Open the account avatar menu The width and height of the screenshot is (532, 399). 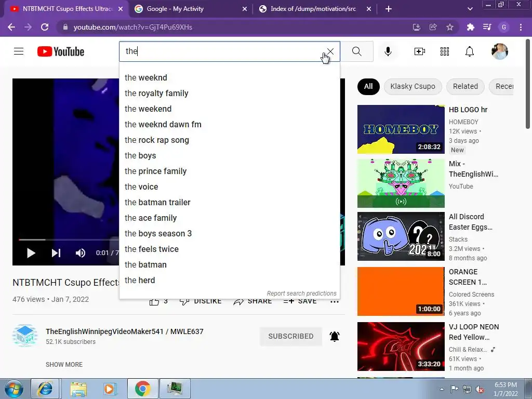point(500,51)
